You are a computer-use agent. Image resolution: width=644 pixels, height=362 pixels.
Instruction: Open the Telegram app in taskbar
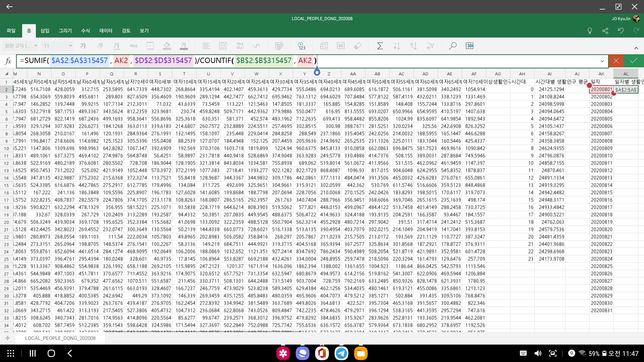tap(341, 353)
